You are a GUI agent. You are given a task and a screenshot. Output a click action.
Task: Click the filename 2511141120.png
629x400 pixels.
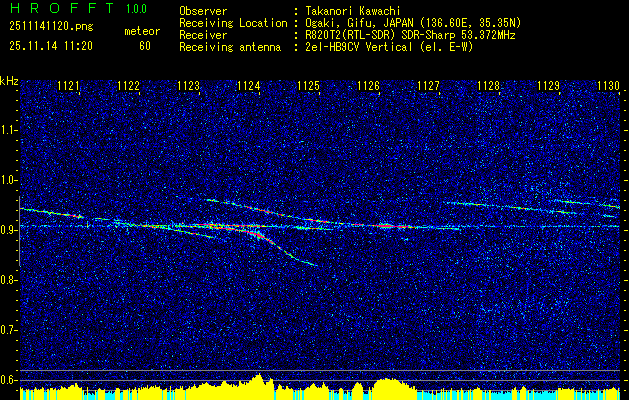[51, 27]
